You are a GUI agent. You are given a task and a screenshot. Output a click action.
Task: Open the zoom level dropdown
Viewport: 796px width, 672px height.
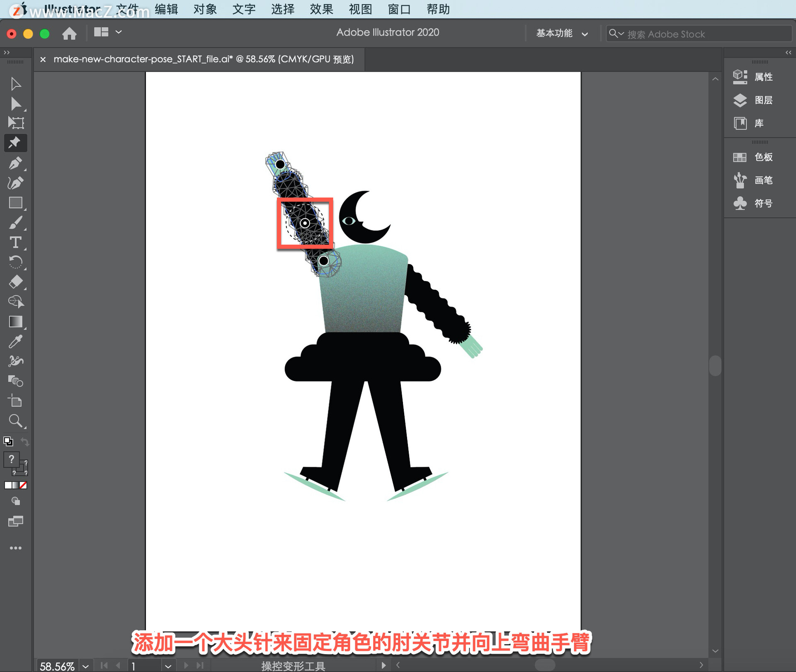86,666
